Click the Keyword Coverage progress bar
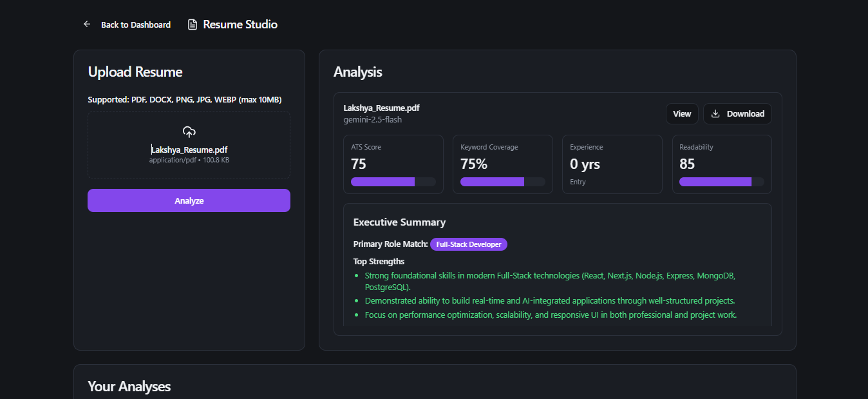 point(503,182)
